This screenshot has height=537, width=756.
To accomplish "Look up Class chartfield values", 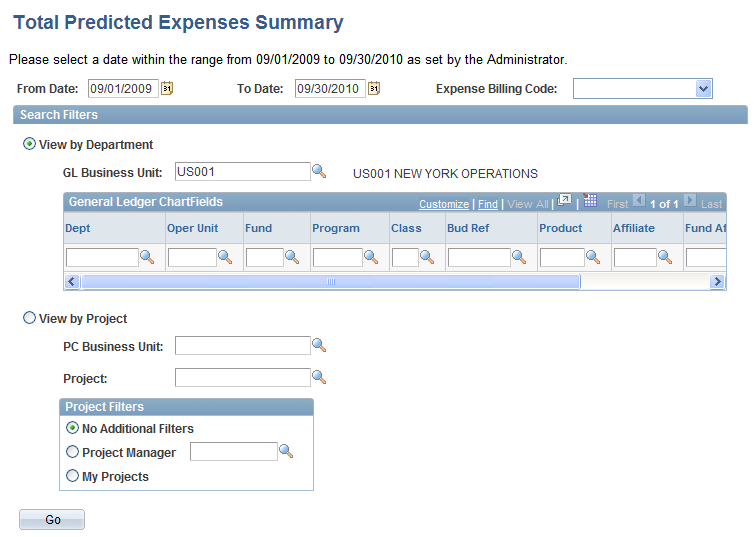I will (x=427, y=257).
